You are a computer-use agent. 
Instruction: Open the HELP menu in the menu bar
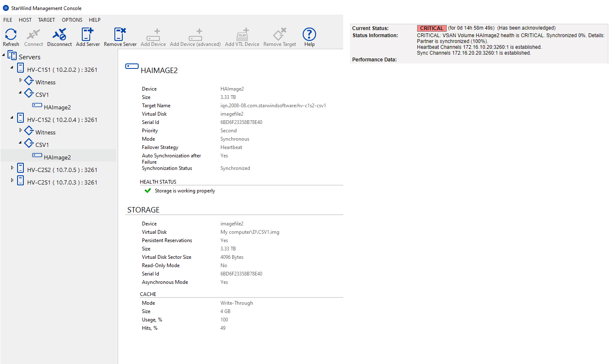click(95, 20)
